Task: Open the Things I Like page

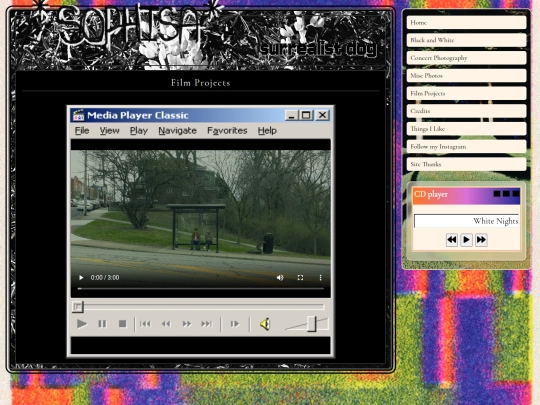Action: (466, 129)
